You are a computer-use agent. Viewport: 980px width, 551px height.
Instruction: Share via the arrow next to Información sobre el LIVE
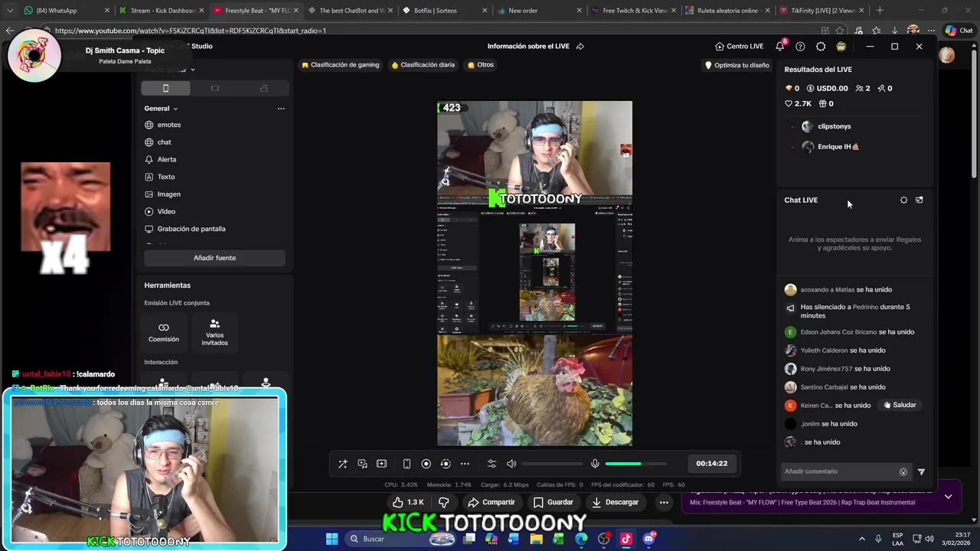point(580,47)
